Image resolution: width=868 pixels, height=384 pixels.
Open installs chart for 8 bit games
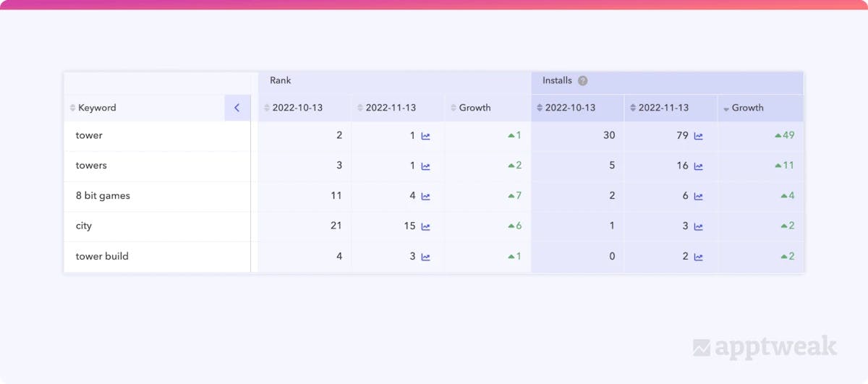698,196
